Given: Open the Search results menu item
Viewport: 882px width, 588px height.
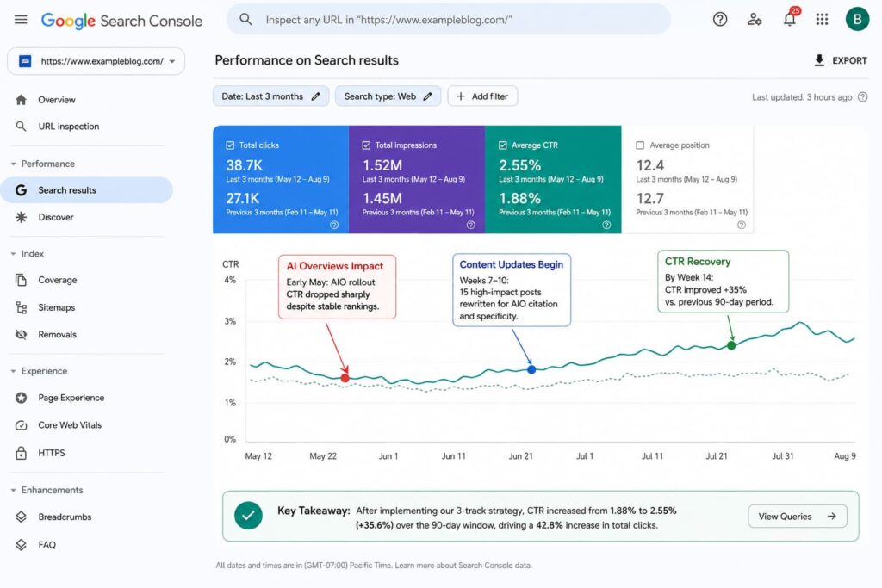Looking at the screenshot, I should (87, 190).
